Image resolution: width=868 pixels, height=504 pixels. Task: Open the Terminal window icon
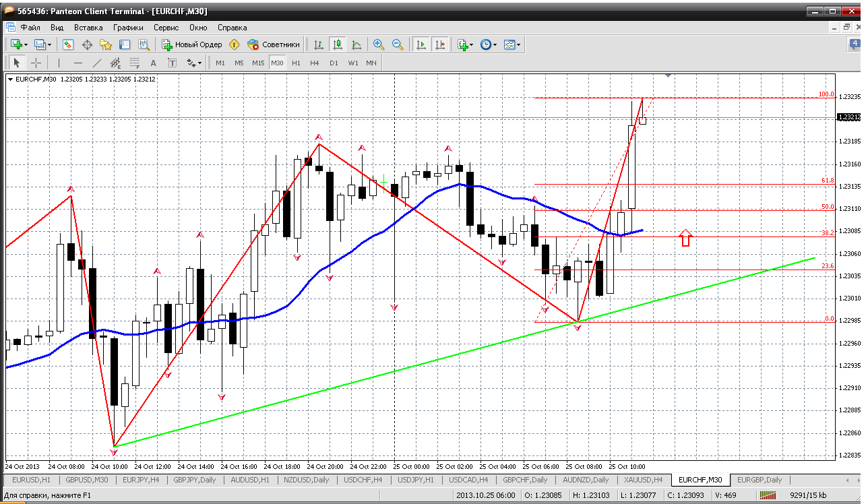click(x=125, y=44)
